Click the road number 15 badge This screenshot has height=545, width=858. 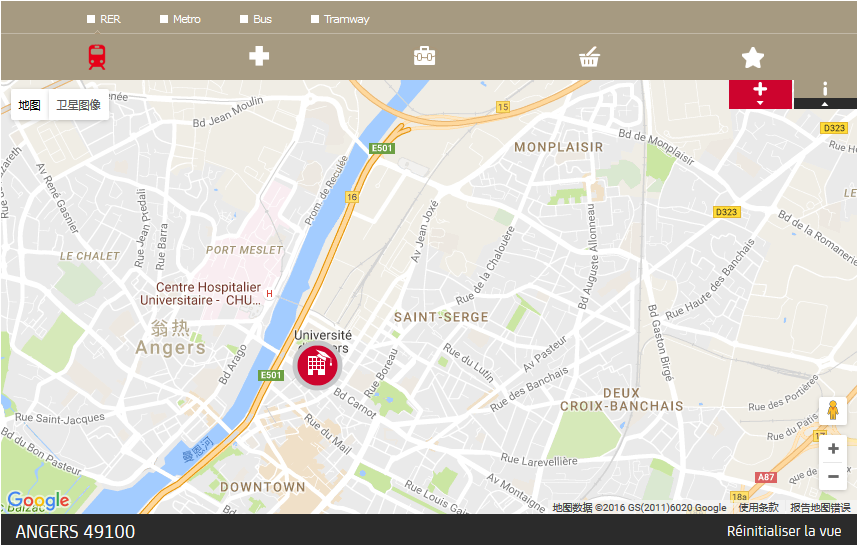pos(503,107)
